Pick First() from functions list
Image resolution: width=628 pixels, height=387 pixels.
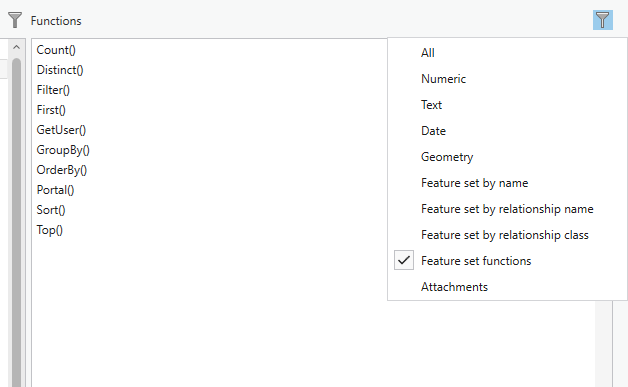(x=51, y=110)
